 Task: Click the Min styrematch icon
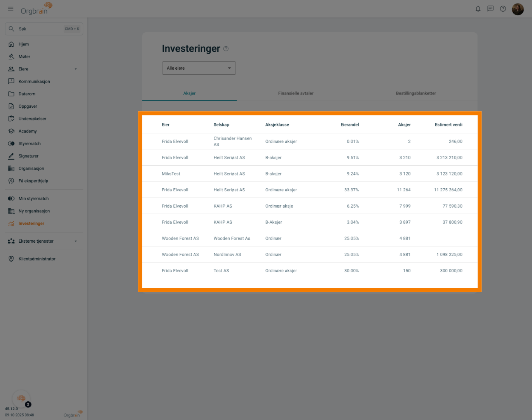(x=11, y=199)
